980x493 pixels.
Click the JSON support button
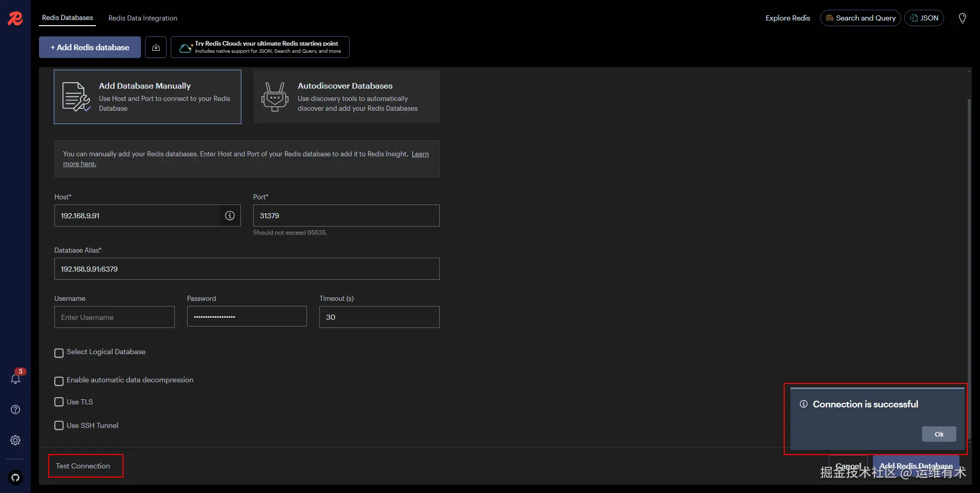point(924,18)
